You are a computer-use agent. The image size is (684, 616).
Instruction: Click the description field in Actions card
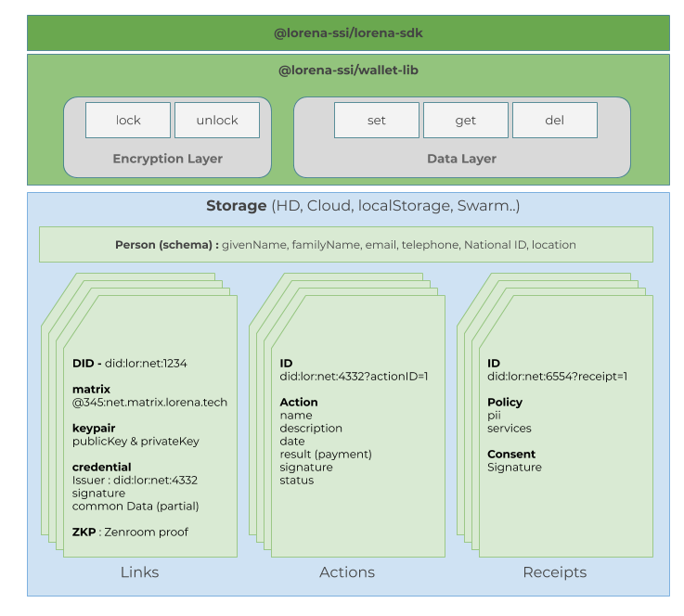pyautogui.click(x=311, y=429)
